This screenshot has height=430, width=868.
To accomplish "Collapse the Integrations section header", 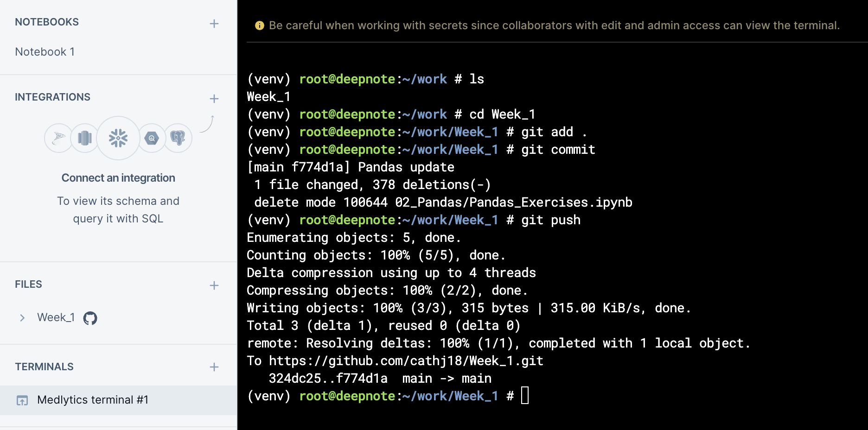I will point(53,97).
